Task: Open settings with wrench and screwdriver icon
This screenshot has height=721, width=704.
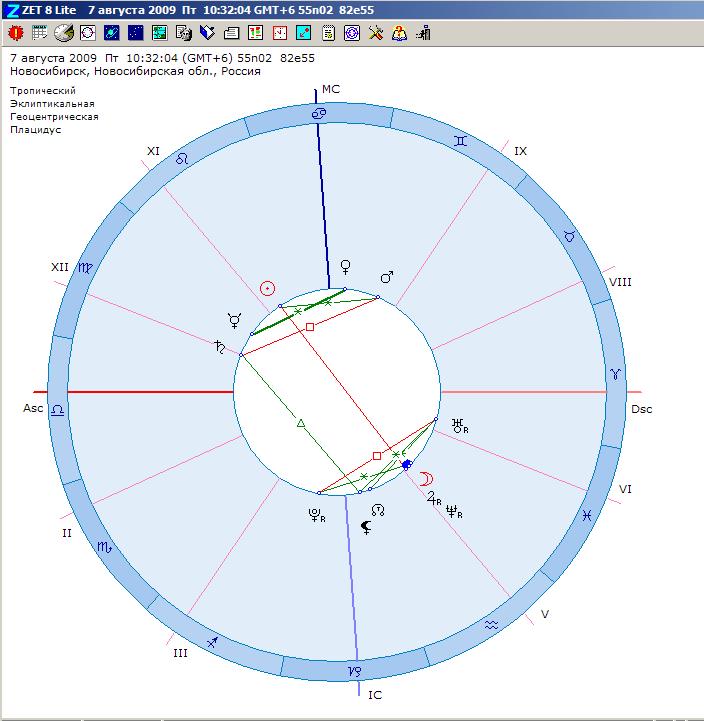Action: [x=376, y=33]
